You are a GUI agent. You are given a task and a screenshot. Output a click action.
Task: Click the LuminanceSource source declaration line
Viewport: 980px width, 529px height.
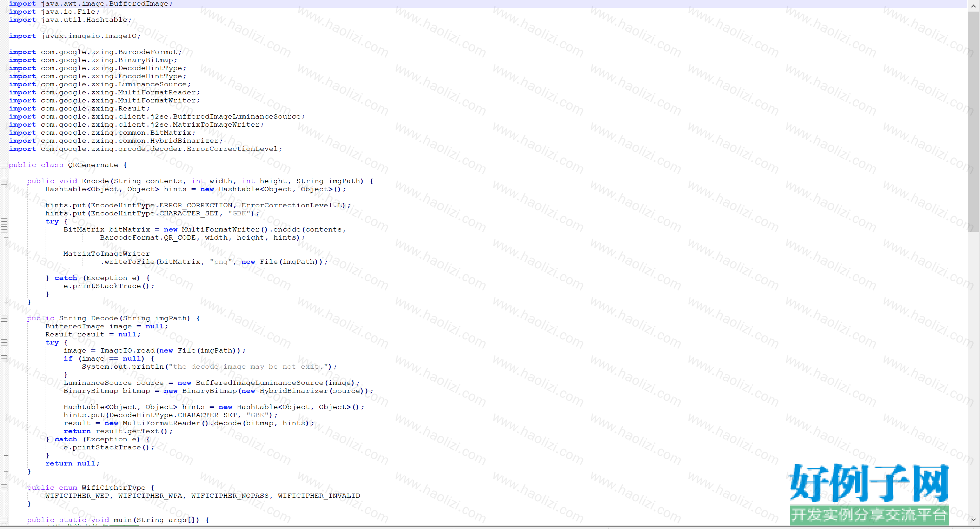[x=212, y=383]
